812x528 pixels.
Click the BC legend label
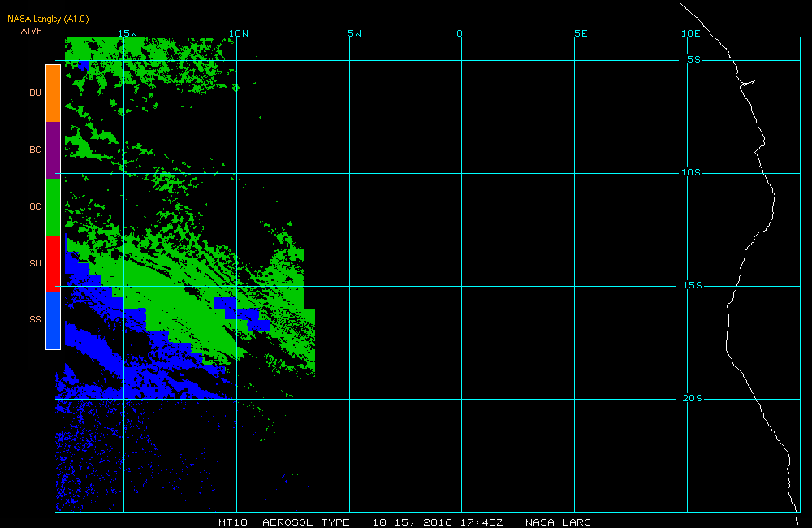[35, 149]
